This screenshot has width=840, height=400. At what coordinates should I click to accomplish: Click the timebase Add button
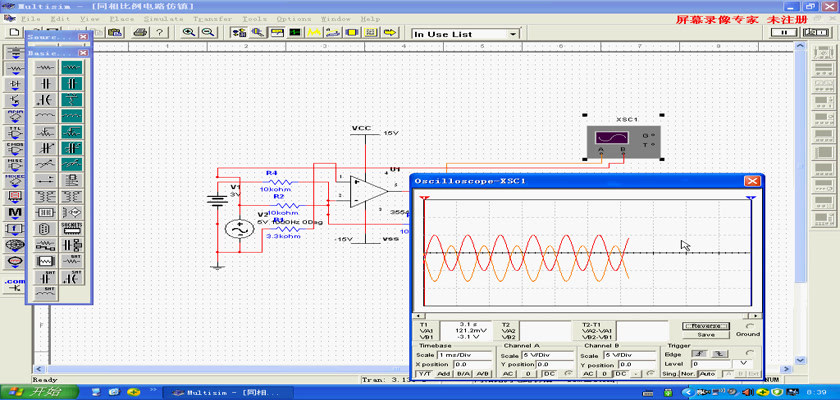(x=444, y=373)
